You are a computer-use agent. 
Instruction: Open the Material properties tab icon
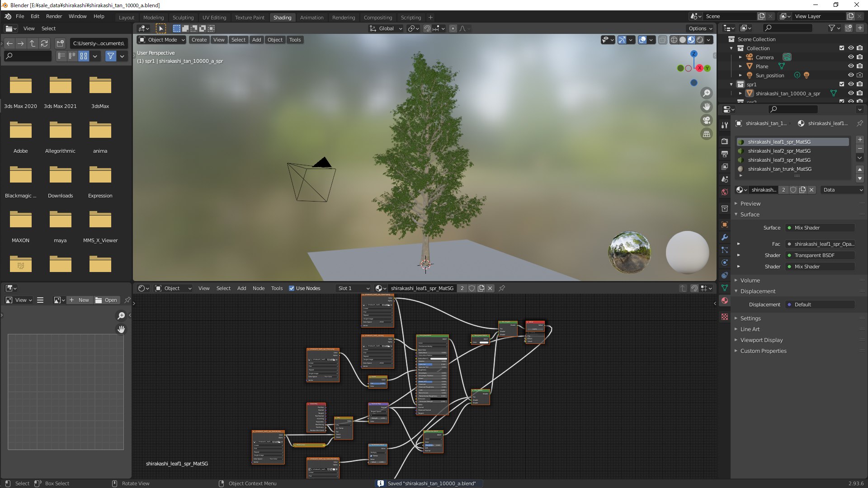[x=725, y=301]
